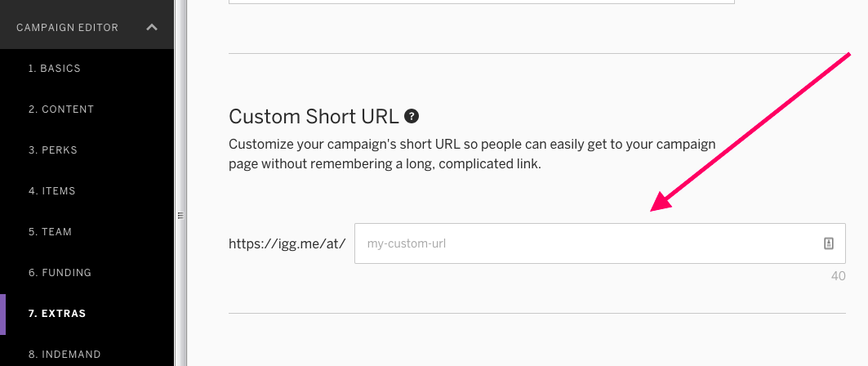Focus the my-custom-url input field

[x=599, y=243]
